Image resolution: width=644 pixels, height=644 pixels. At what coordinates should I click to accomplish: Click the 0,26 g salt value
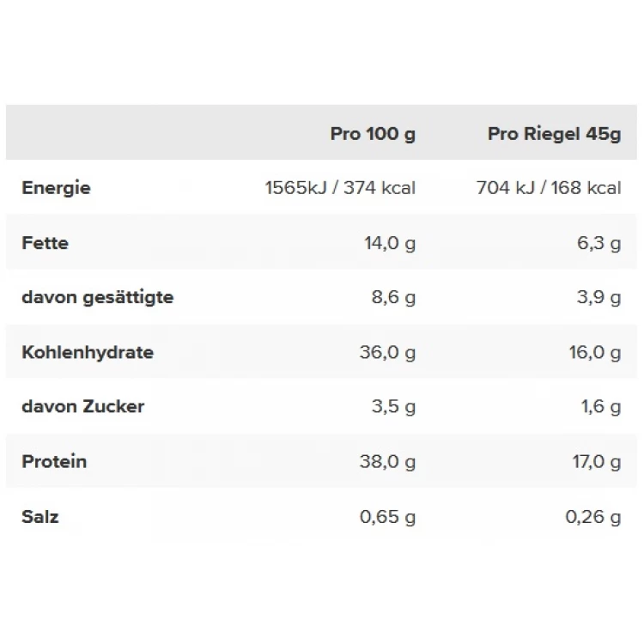[593, 517]
